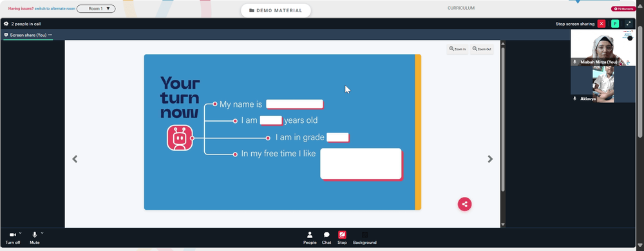The image size is (644, 251).
Task: Click the robot icon on the slide
Action: [180, 138]
